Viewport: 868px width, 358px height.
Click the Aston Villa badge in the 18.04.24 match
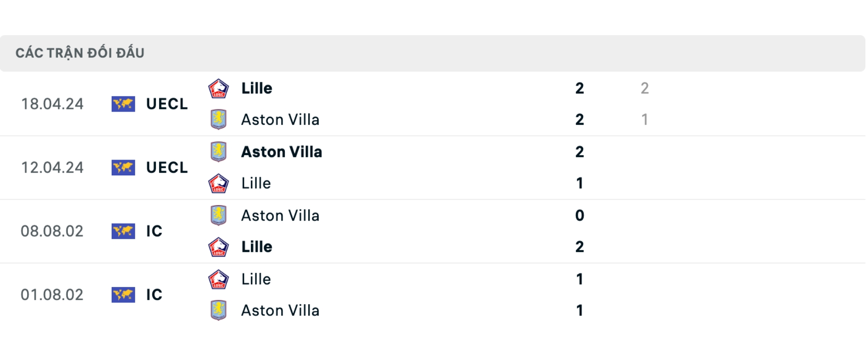click(x=218, y=119)
